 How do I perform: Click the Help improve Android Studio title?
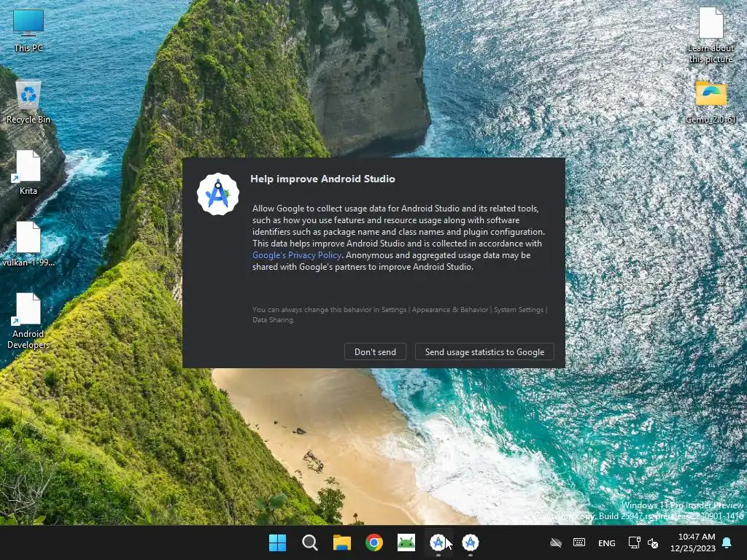322,179
